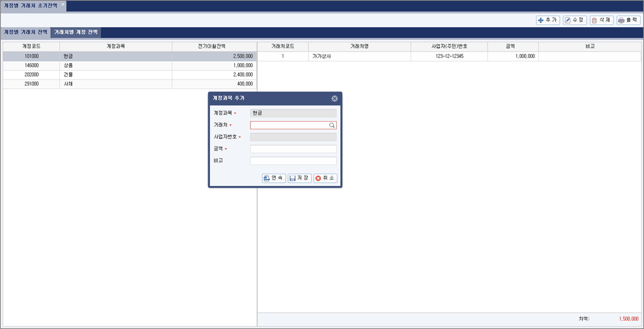Click the disabled 계정과목 field showing 현금
This screenshot has height=329, width=644.
[x=293, y=113]
